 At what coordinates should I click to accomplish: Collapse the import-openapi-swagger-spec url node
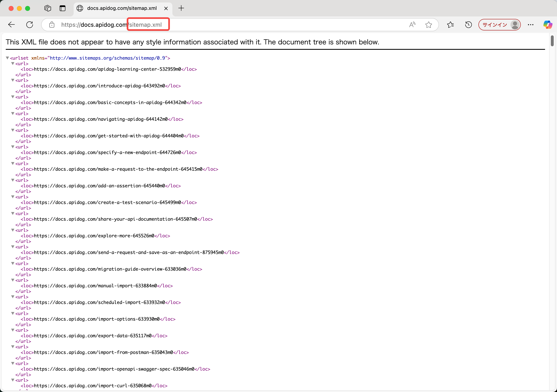click(13, 363)
